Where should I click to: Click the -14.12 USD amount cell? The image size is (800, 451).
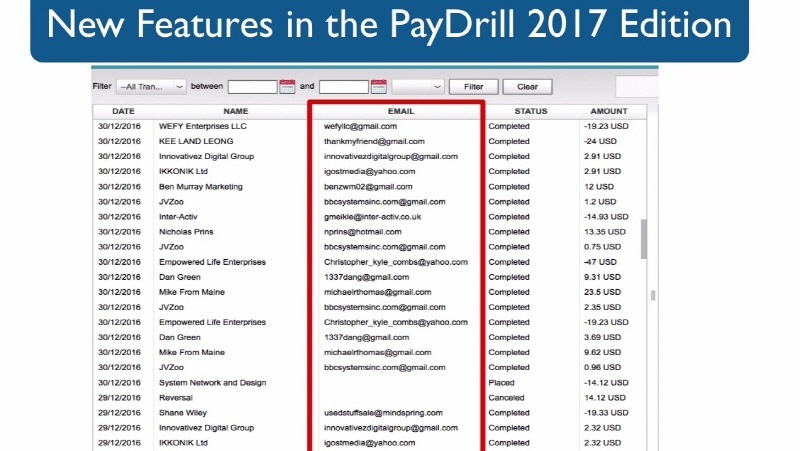(x=606, y=383)
